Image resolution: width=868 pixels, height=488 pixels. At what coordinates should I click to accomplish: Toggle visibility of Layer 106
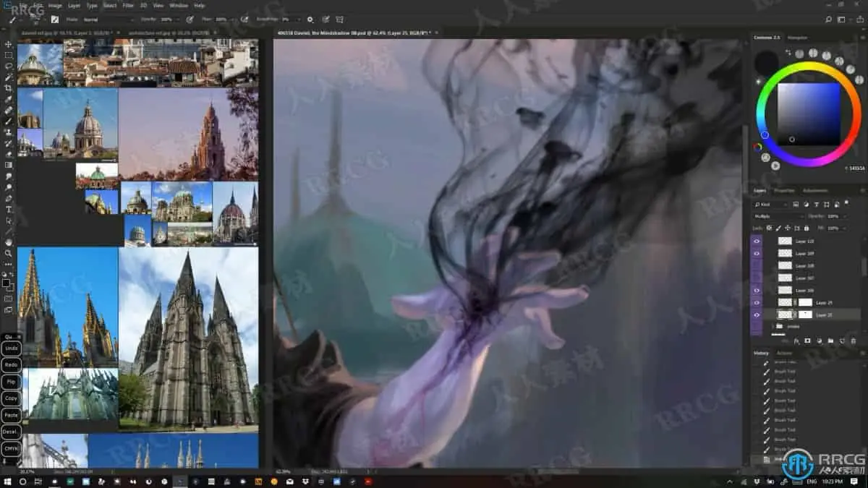(757, 291)
